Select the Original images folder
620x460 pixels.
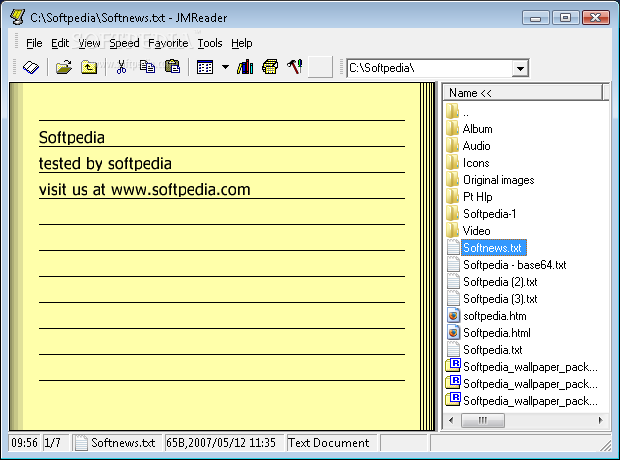tap(499, 180)
